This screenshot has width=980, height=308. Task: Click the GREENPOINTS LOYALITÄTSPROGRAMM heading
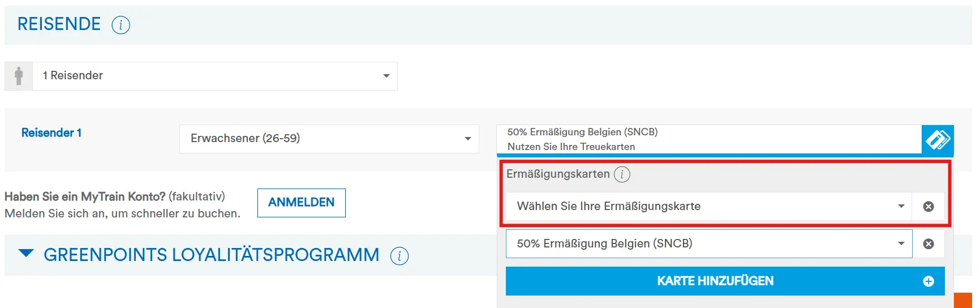[211, 255]
